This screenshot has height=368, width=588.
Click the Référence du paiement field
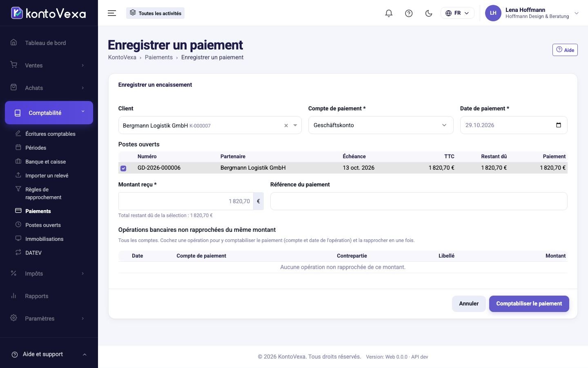[419, 201]
